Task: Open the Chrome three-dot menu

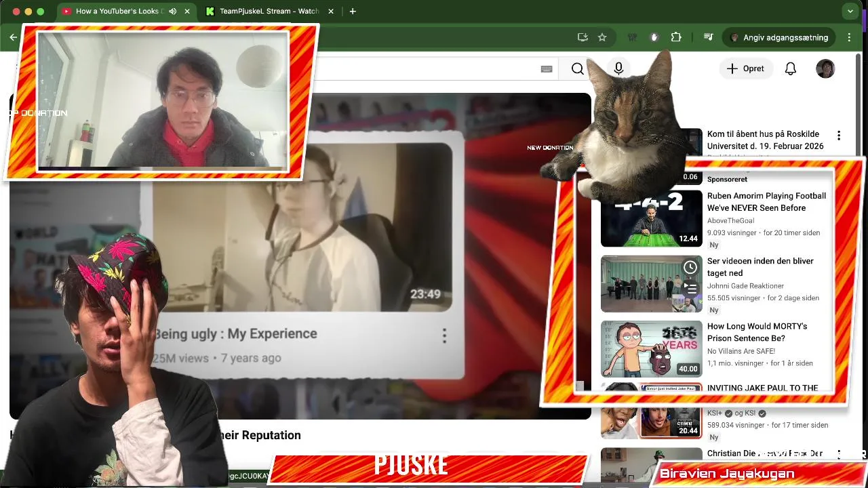Action: [849, 37]
